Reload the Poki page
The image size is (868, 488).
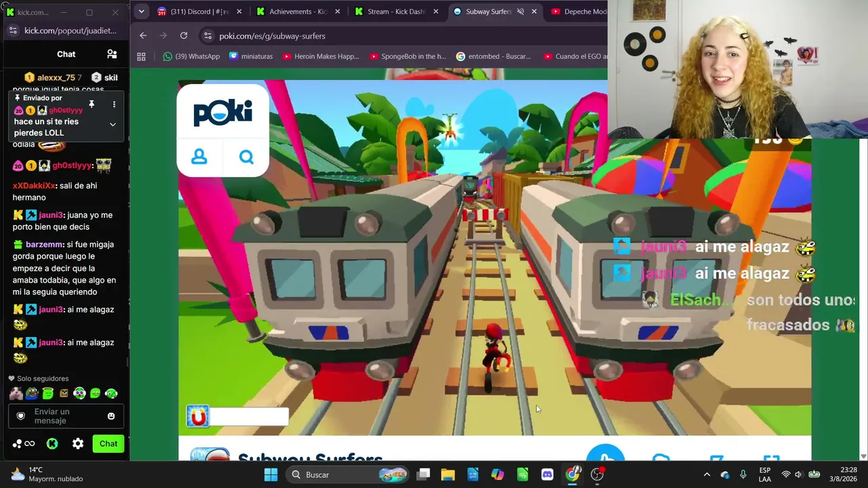184,36
